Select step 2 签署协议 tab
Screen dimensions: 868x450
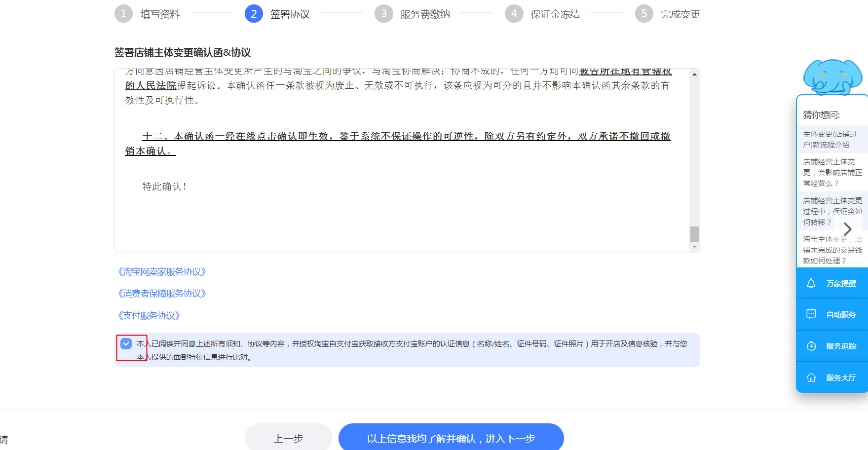[278, 14]
